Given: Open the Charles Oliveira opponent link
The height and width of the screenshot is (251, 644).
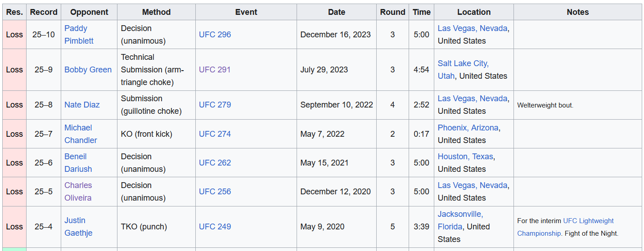Looking at the screenshot, I should pyautogui.click(x=78, y=192).
